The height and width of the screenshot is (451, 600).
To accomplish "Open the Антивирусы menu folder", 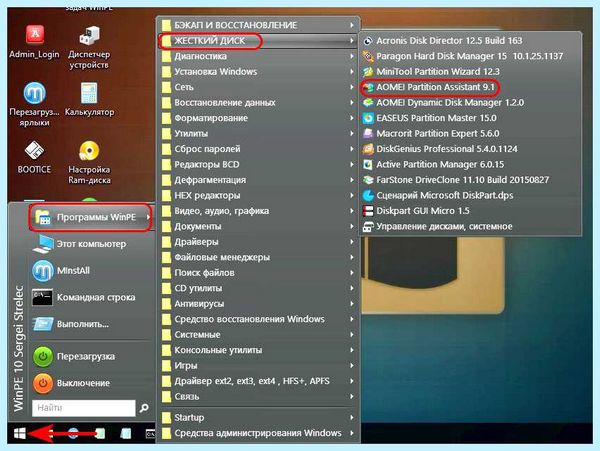I will pos(258,304).
